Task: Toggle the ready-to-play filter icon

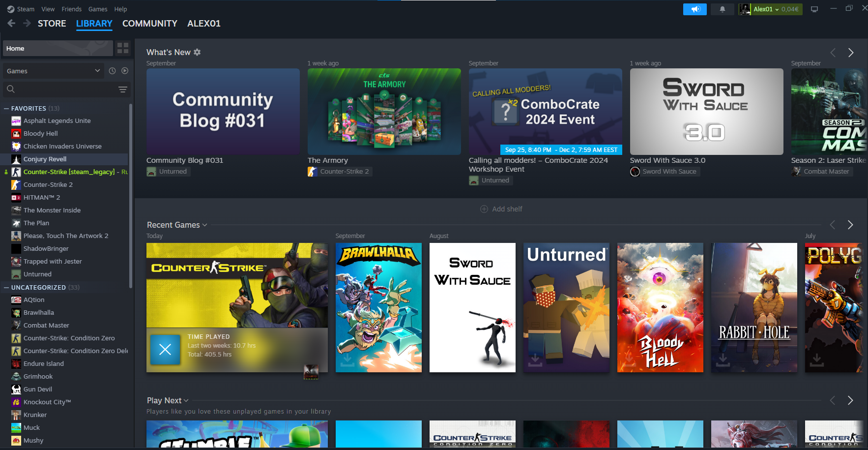Action: (x=125, y=71)
